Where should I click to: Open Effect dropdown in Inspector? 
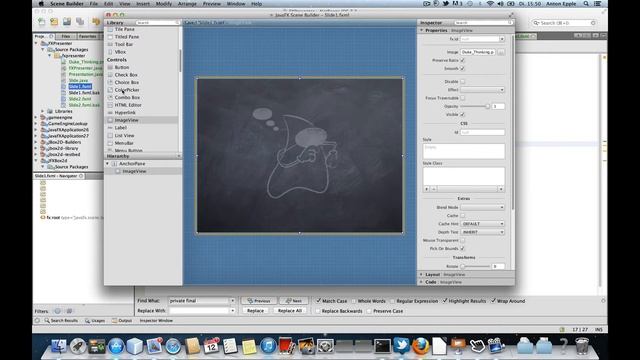click(482, 90)
